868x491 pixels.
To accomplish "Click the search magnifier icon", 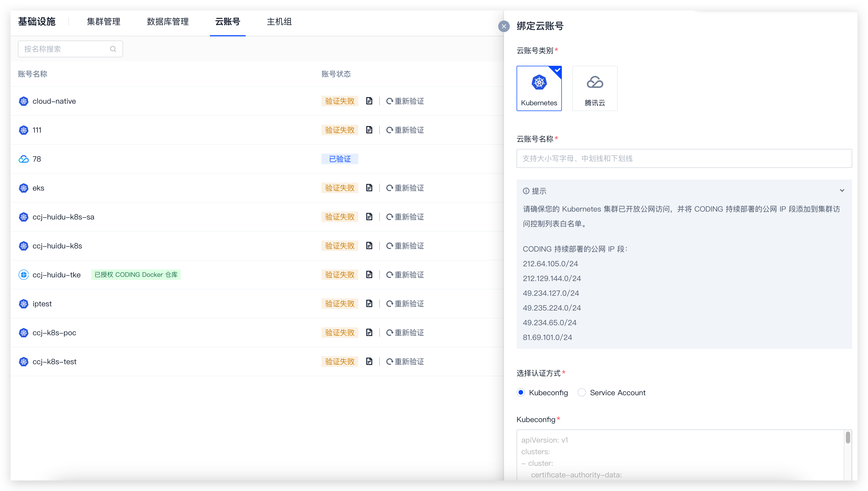I will click(113, 49).
